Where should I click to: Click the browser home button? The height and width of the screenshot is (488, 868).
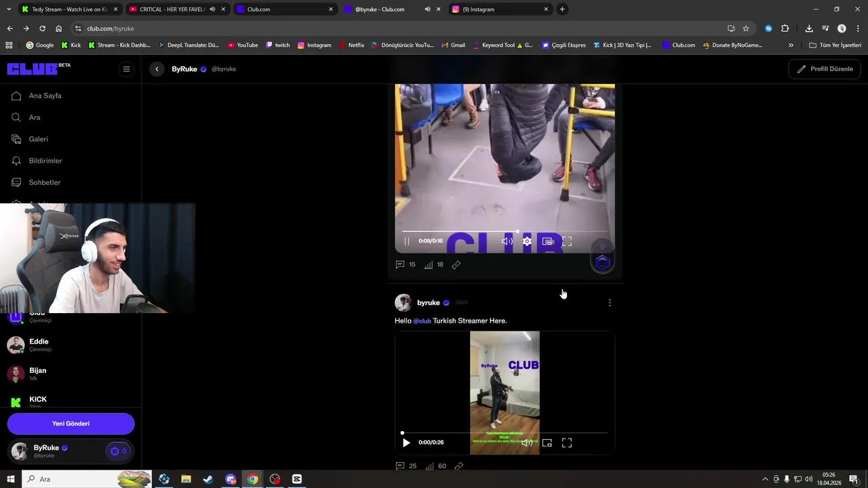[58, 28]
